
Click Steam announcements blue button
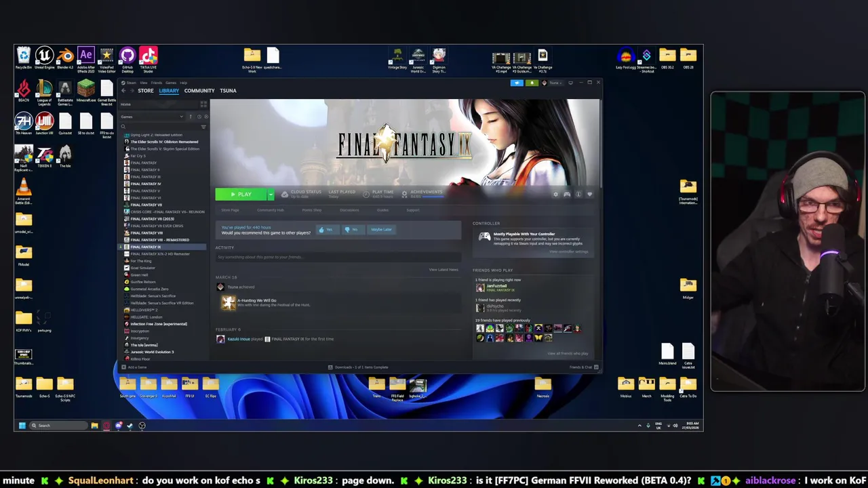[517, 83]
